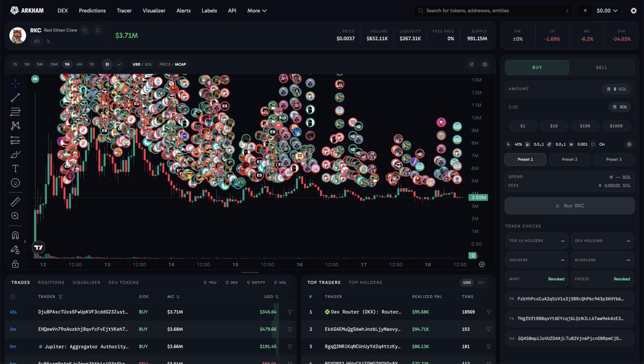The image size is (644, 364).
Task: Switch top traders values to SOL
Action: point(481,283)
